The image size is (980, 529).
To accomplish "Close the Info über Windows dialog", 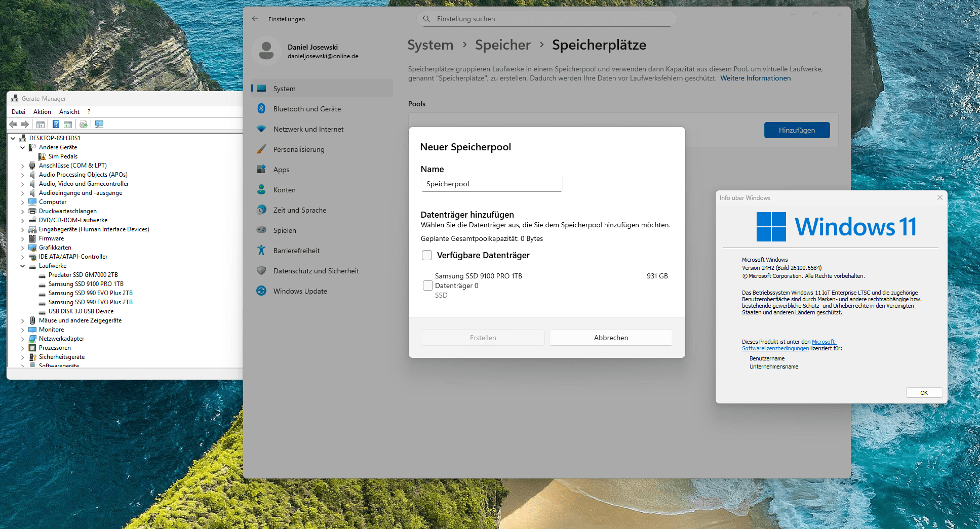I will (940, 197).
